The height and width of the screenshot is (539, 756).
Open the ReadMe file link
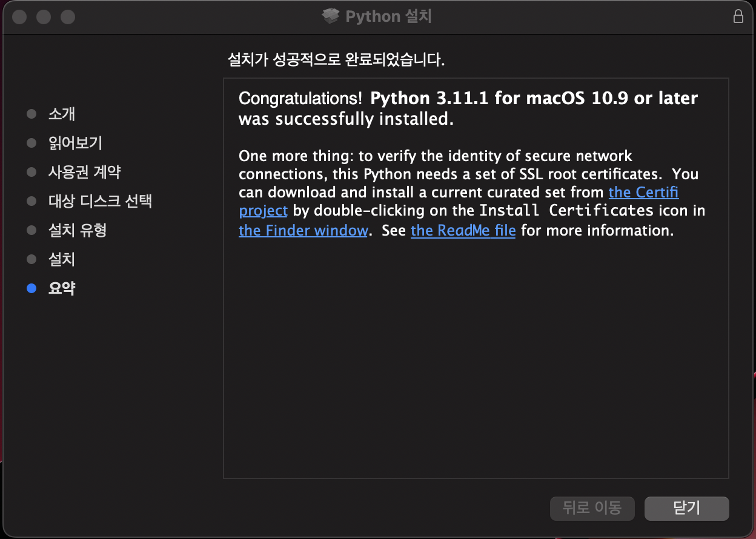tap(463, 231)
